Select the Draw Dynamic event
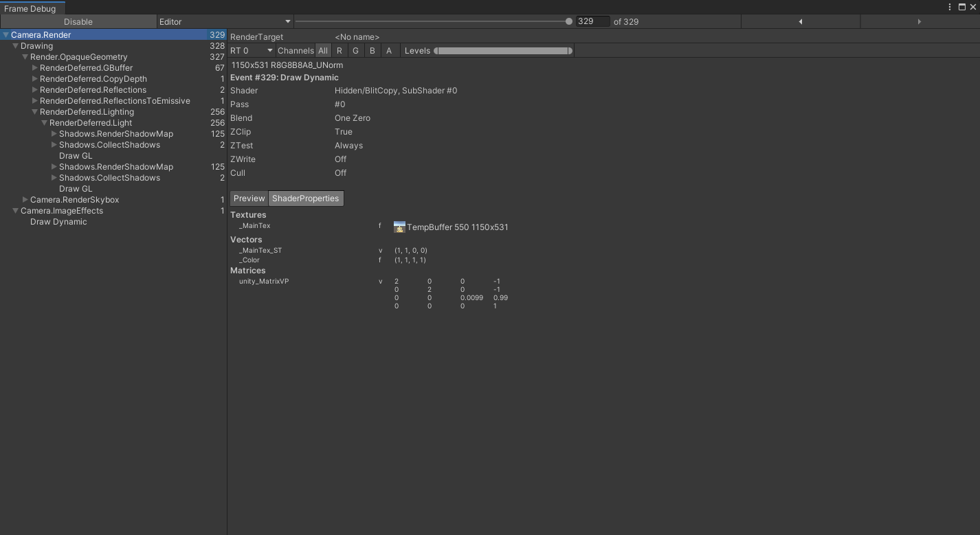980x535 pixels. click(113, 222)
